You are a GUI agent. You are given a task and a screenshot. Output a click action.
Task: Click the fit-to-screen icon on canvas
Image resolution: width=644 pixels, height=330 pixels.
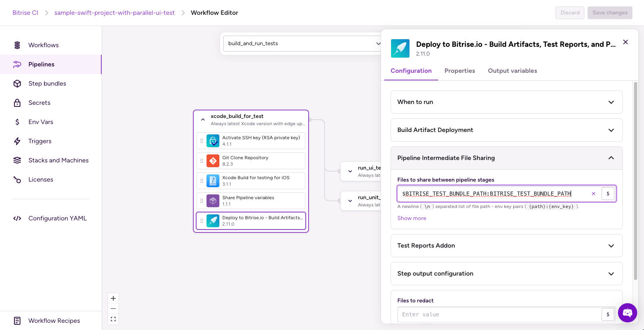113,319
